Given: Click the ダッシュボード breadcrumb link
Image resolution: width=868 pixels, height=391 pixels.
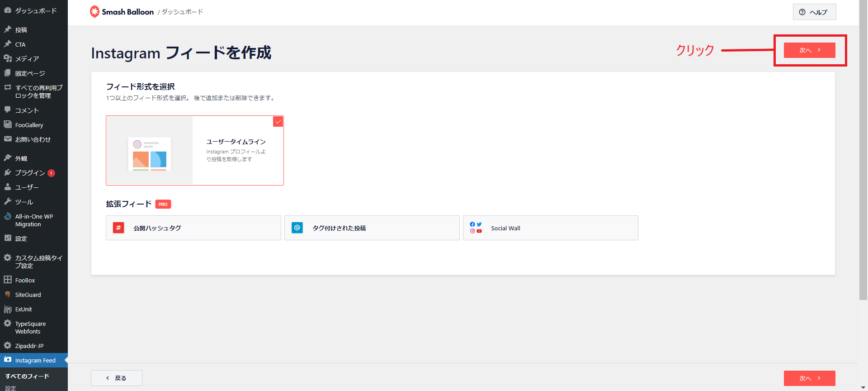Looking at the screenshot, I should pos(183,12).
